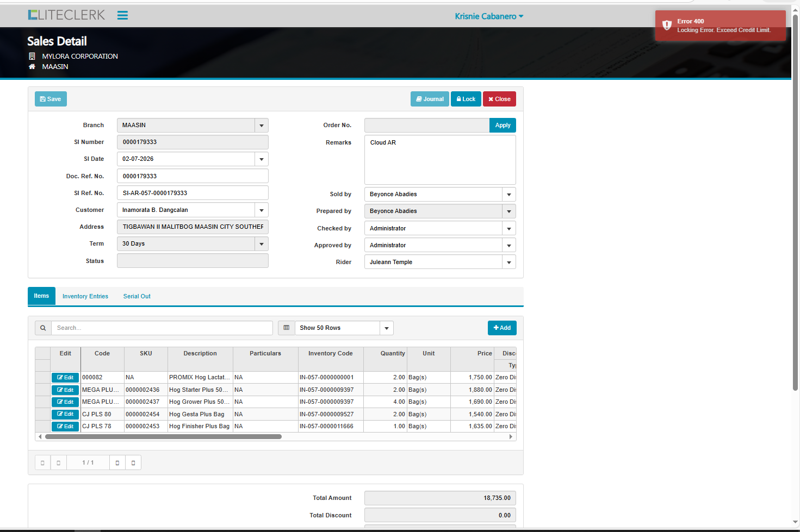
Task: Click the search magnifier icon
Action: 43,328
